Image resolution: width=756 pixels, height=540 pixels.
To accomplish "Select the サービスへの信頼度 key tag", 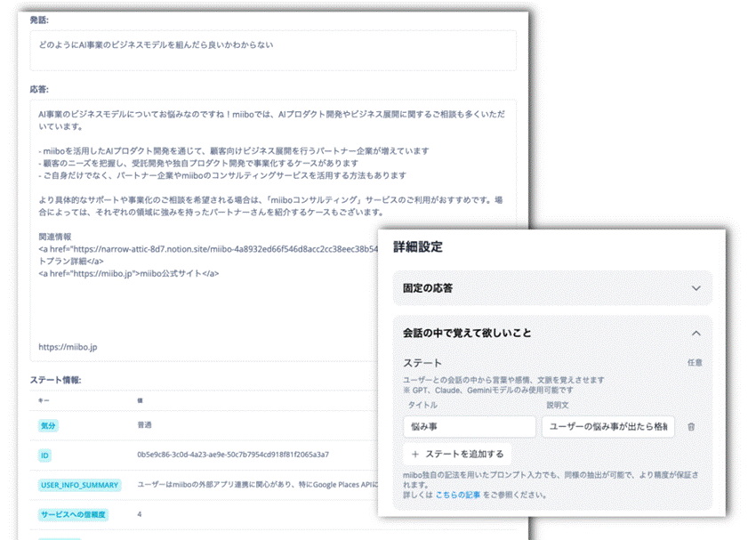I will tap(73, 514).
